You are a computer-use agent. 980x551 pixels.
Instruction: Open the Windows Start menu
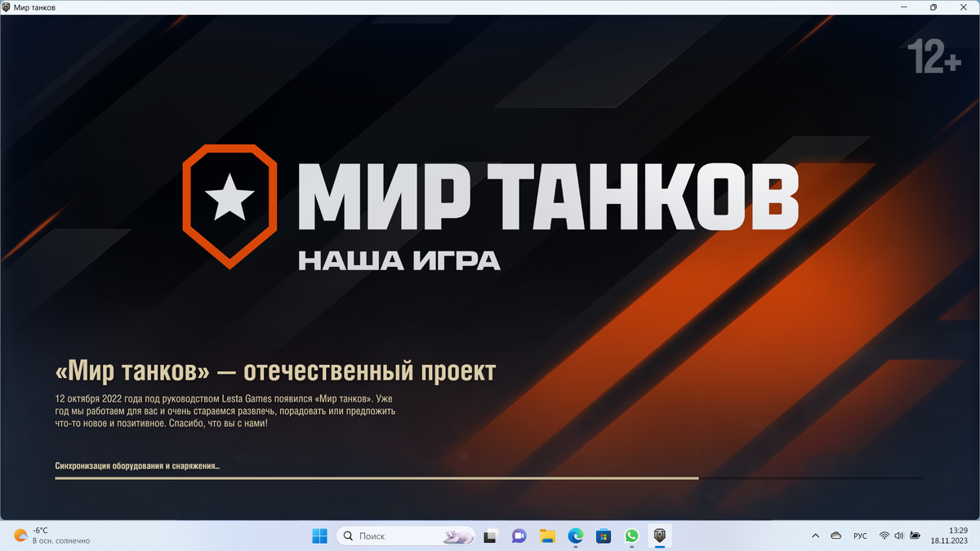pos(319,536)
